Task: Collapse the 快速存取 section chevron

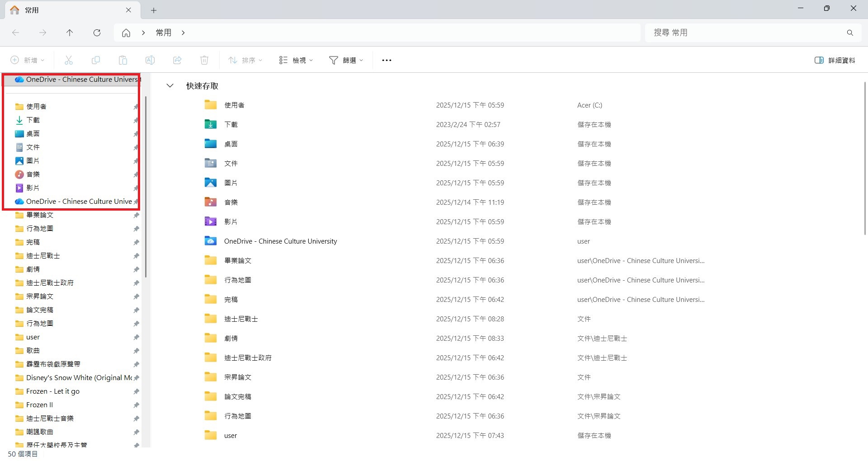Action: click(170, 85)
